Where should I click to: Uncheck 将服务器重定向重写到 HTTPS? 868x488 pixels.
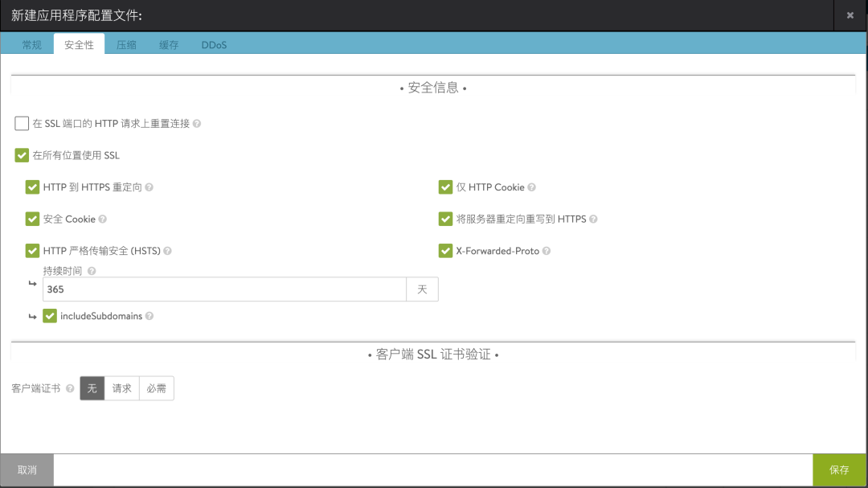click(x=445, y=219)
